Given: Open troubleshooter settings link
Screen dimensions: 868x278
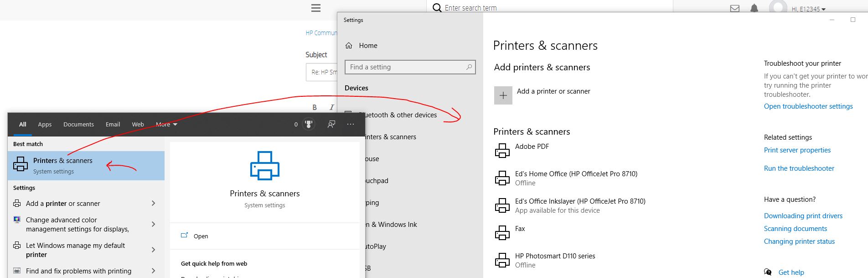Looking at the screenshot, I should pyautogui.click(x=808, y=106).
